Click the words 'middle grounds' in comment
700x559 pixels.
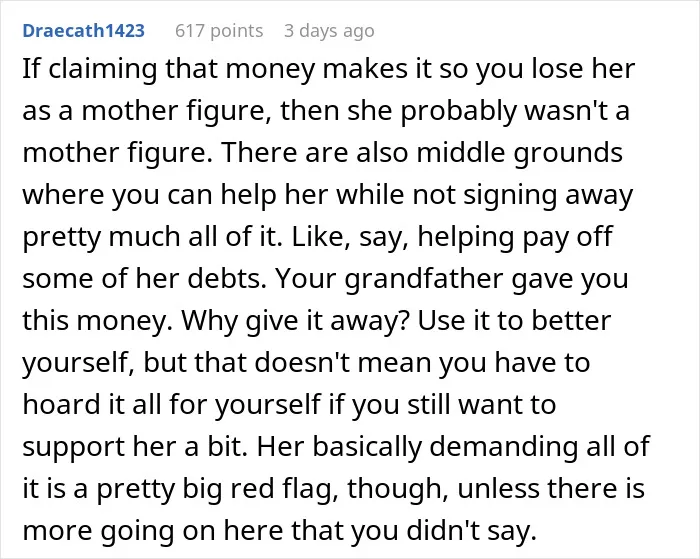click(519, 153)
